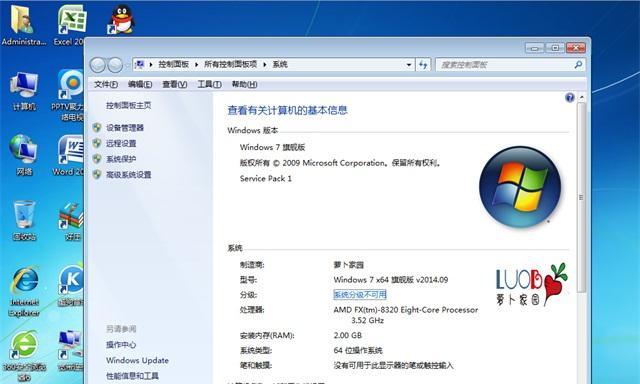
Task: Click the 查看有关计算机的基本信息 heading
Action: coord(287,110)
